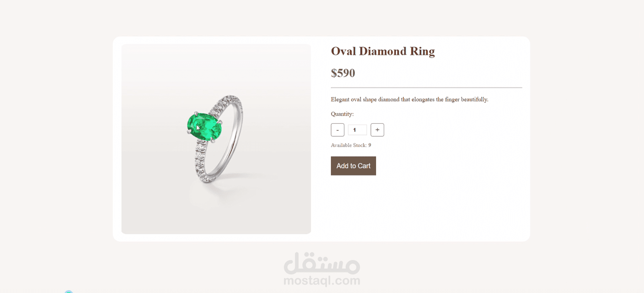Decrease quantity with the minus button

click(337, 130)
